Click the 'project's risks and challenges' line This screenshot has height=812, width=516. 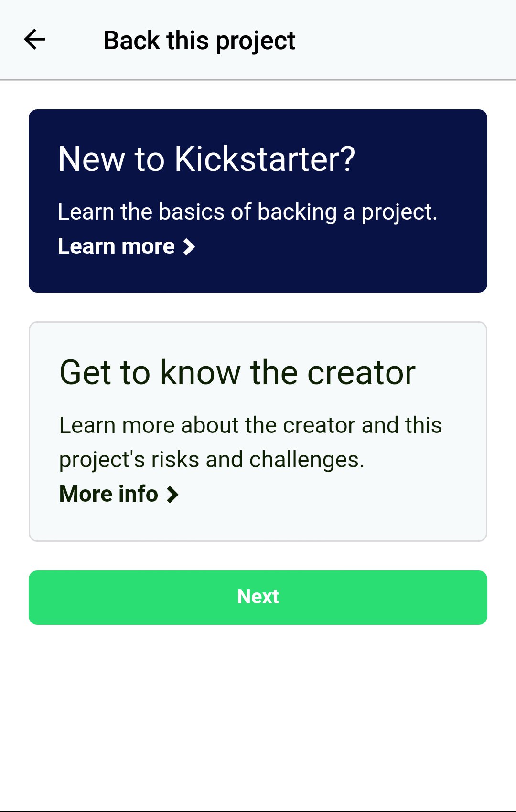tap(212, 459)
